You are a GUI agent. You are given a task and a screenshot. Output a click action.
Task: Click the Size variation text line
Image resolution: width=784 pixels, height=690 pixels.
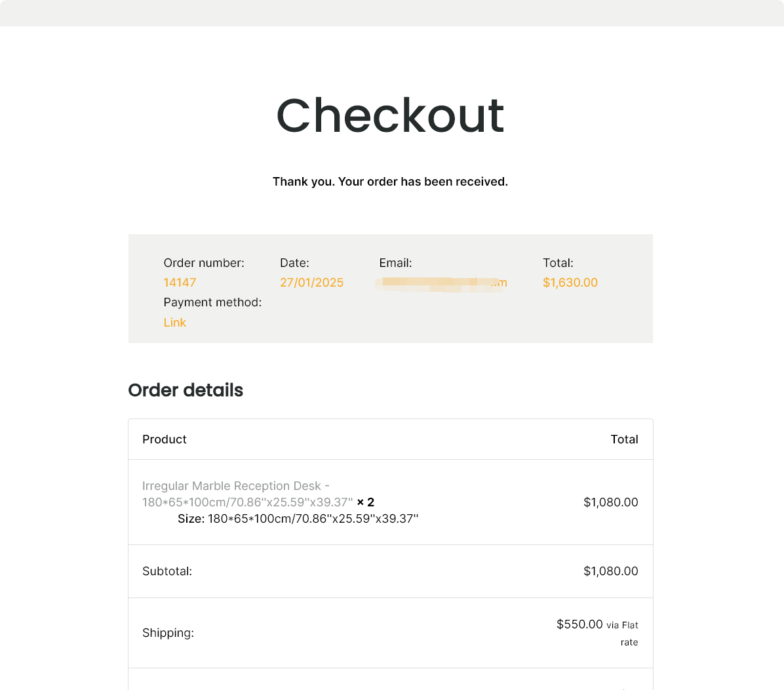tap(298, 519)
